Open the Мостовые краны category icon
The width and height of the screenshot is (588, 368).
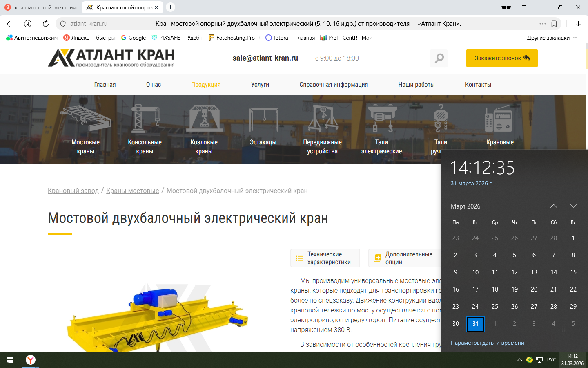coord(85,119)
